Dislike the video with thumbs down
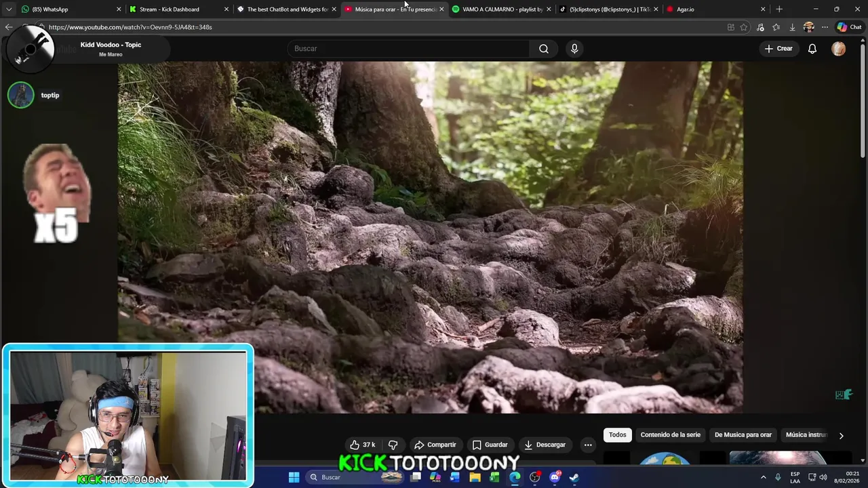868x488 pixels. (x=393, y=445)
